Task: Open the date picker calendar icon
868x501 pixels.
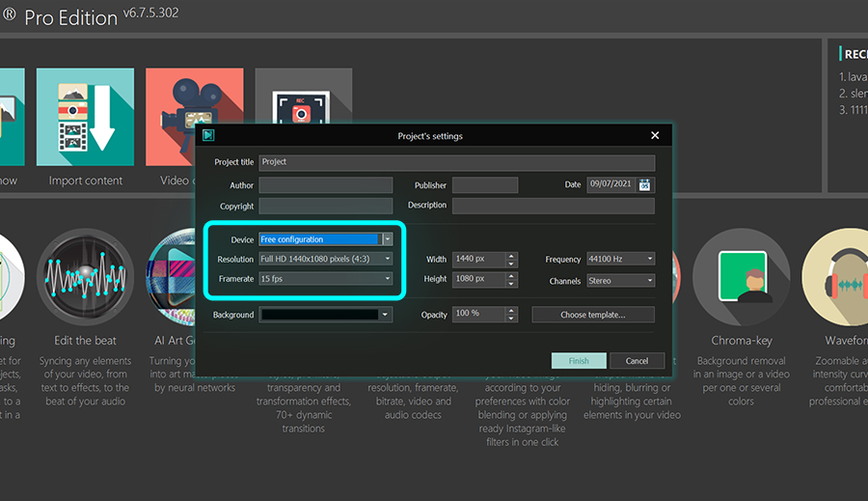Action: pyautogui.click(x=645, y=184)
